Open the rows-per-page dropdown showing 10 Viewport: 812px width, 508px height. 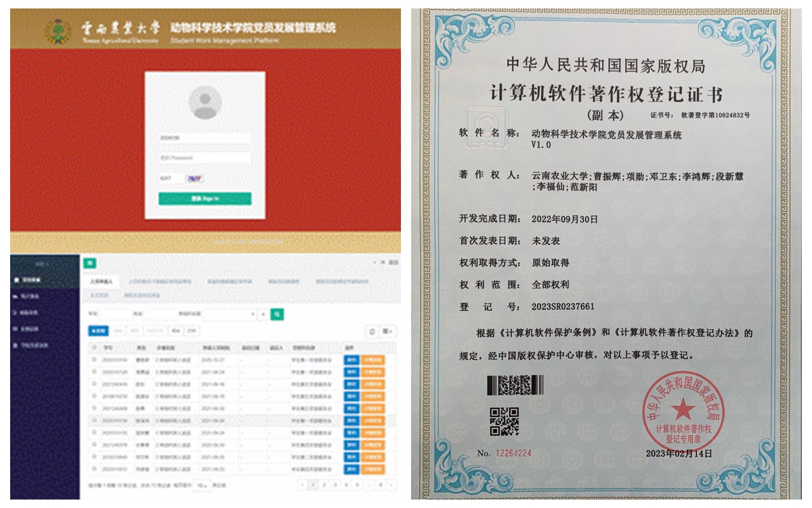click(x=201, y=485)
